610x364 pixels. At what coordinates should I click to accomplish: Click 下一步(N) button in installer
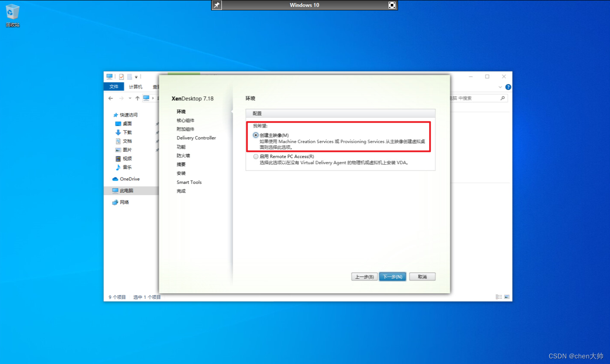coord(392,277)
